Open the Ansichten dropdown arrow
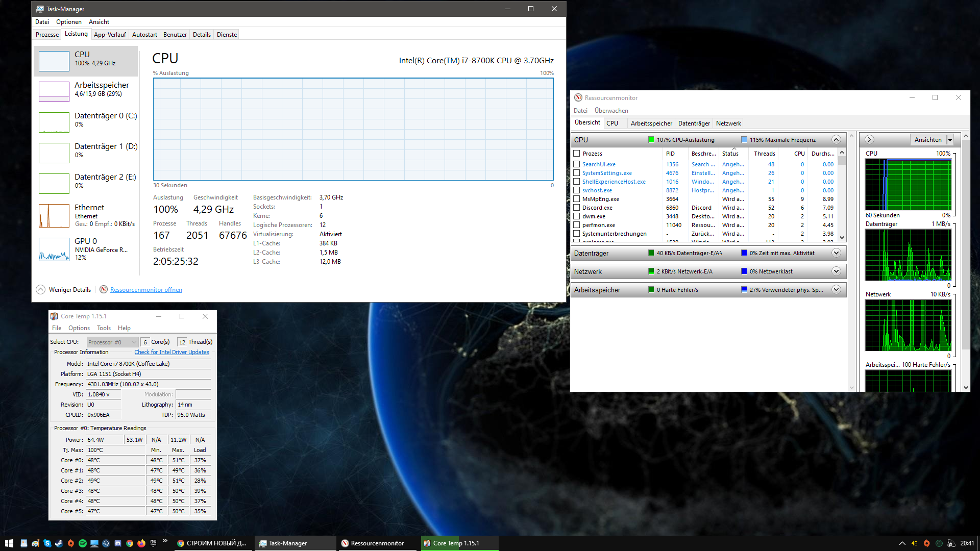This screenshot has height=551, width=980. [950, 140]
